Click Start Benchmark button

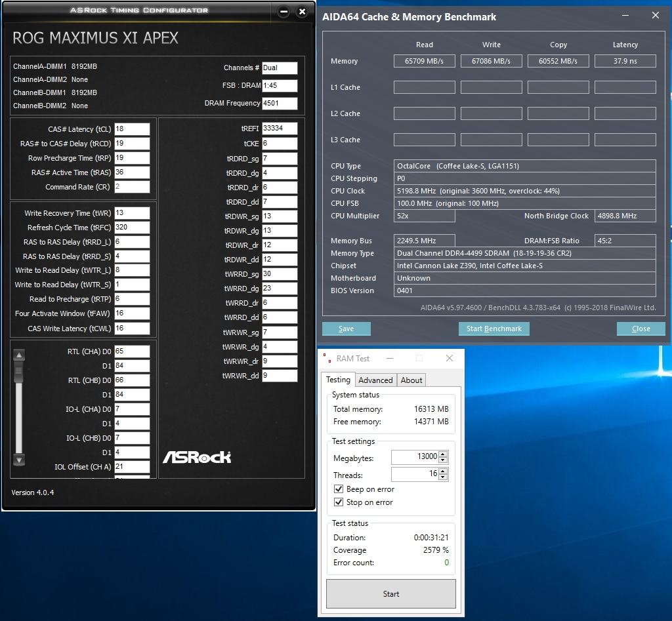point(494,329)
